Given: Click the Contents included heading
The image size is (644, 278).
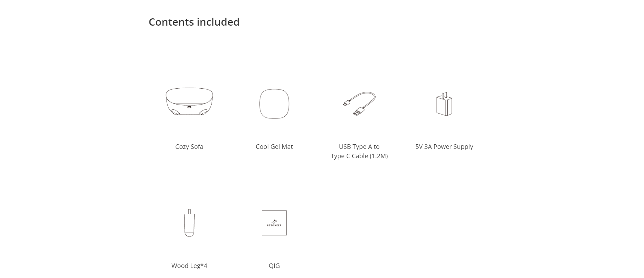Looking at the screenshot, I should coord(194,22).
